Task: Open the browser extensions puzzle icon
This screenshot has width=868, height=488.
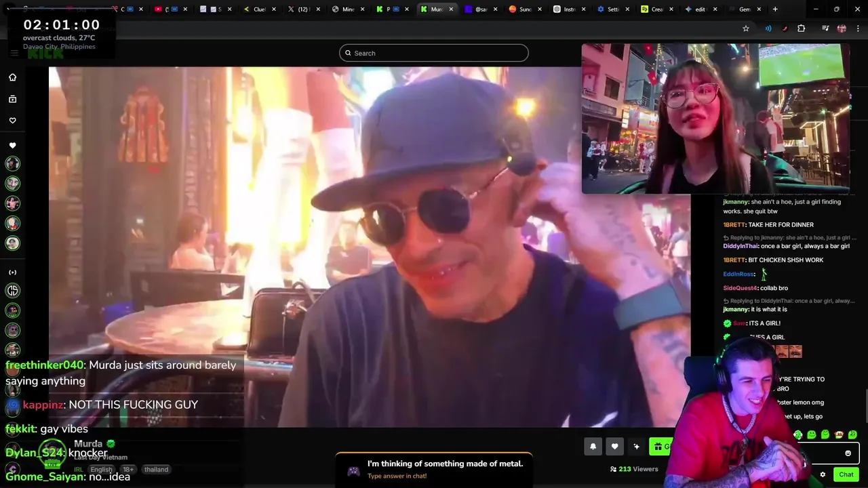Action: pos(802,28)
